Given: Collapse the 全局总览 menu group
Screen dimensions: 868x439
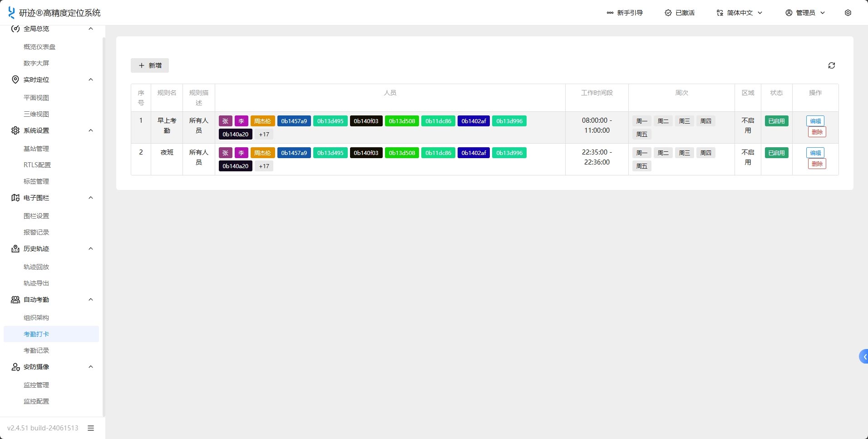Looking at the screenshot, I should click(x=91, y=29).
